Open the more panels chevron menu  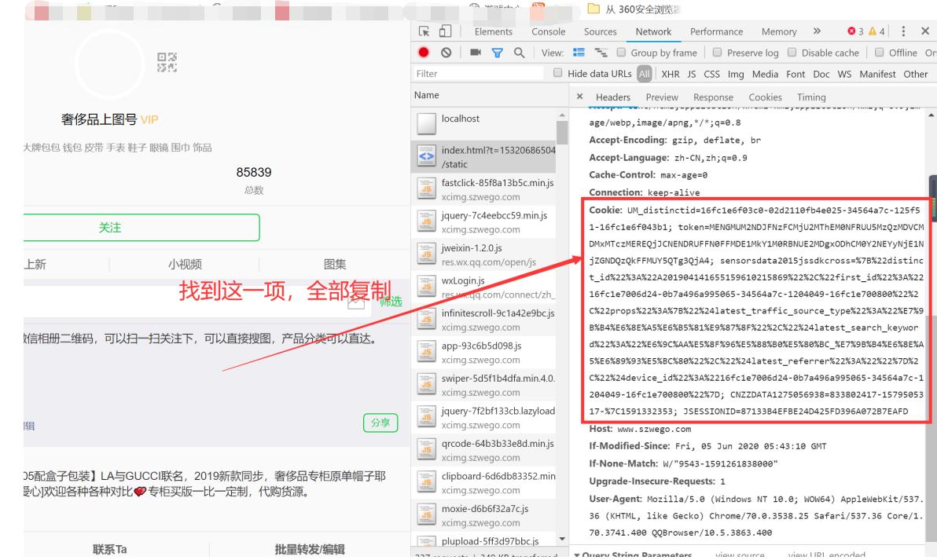(818, 31)
